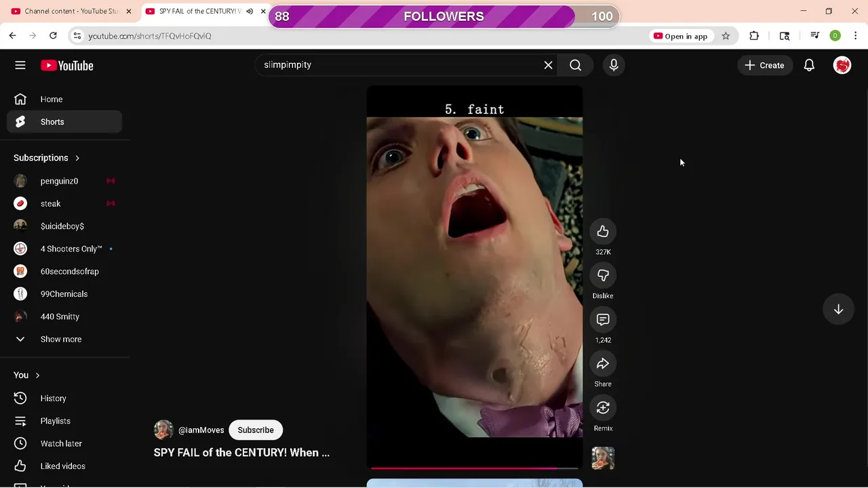Open Watch later

click(x=64, y=443)
